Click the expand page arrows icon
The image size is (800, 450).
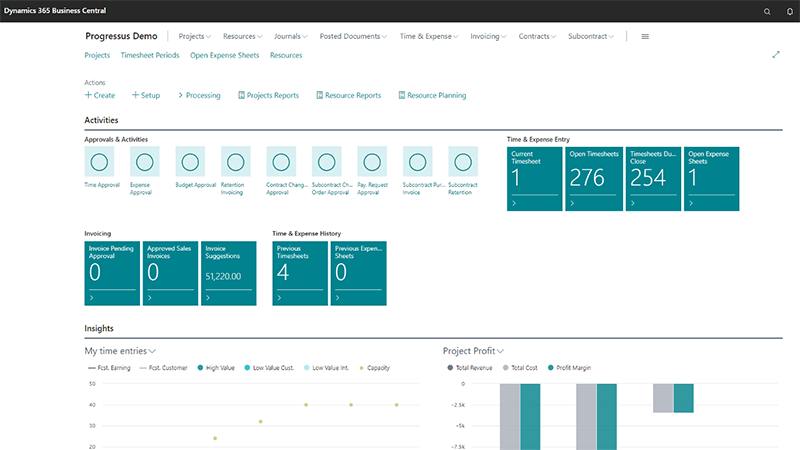[776, 55]
